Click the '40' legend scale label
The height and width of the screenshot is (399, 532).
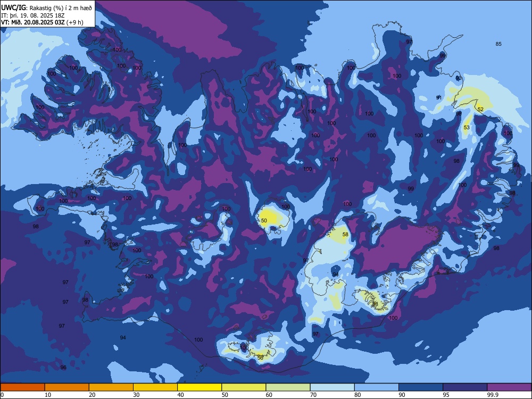180,395
